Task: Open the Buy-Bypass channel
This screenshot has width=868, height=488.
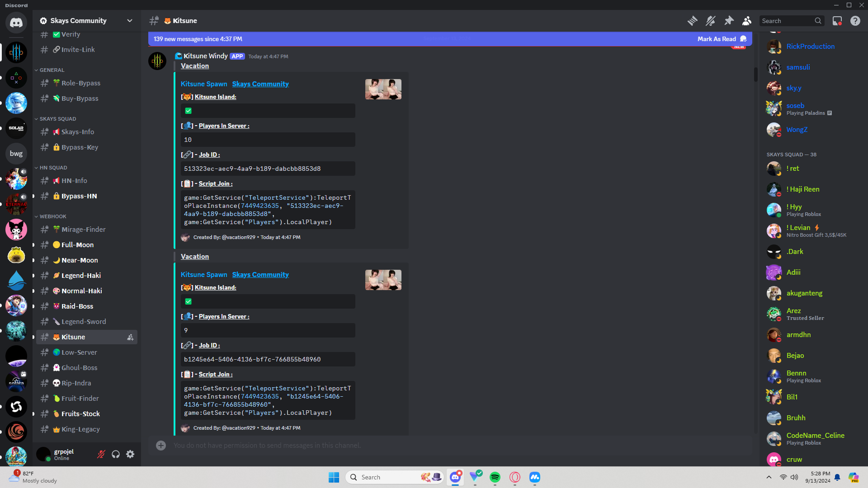Action: coord(87,99)
